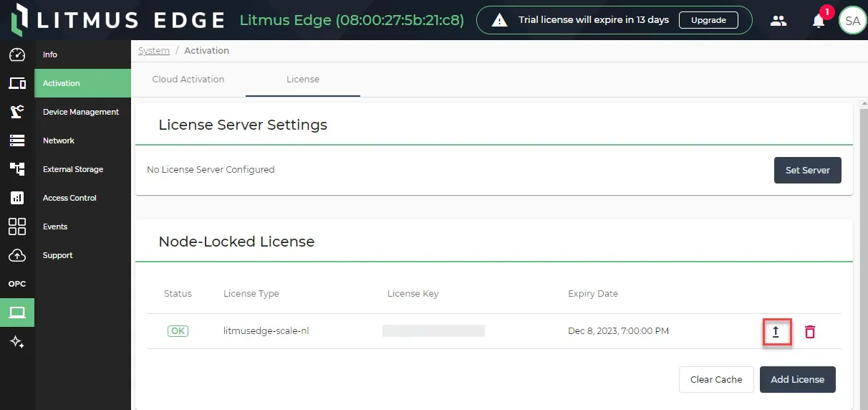Select Activation in the system menu

[83, 83]
